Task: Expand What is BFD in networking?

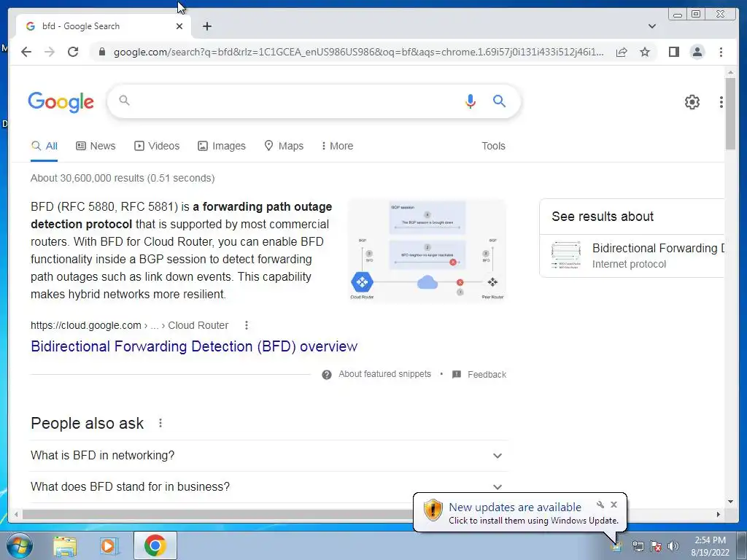Action: pos(269,456)
